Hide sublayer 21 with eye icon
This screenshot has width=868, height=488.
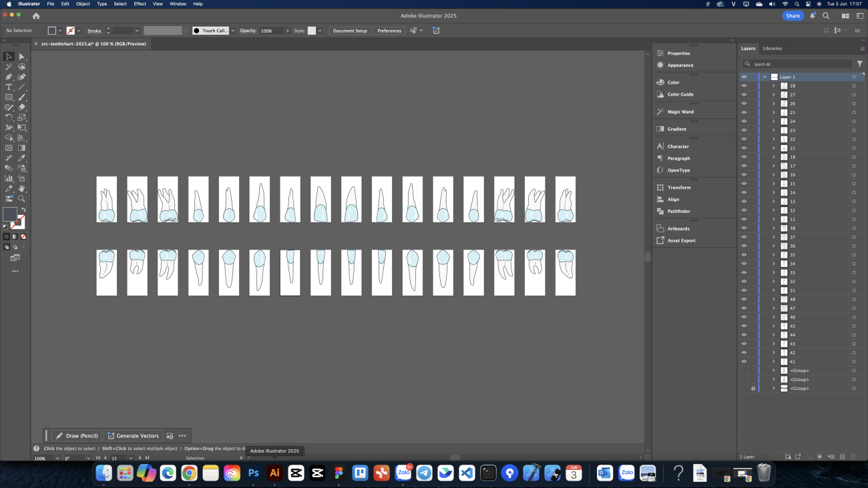tap(744, 148)
